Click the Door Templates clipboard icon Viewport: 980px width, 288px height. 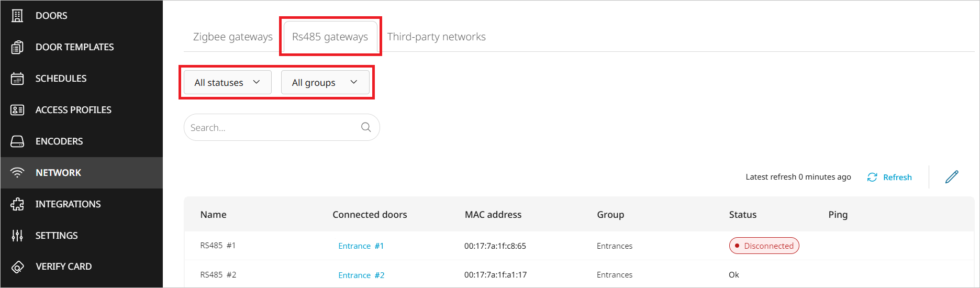[17, 47]
